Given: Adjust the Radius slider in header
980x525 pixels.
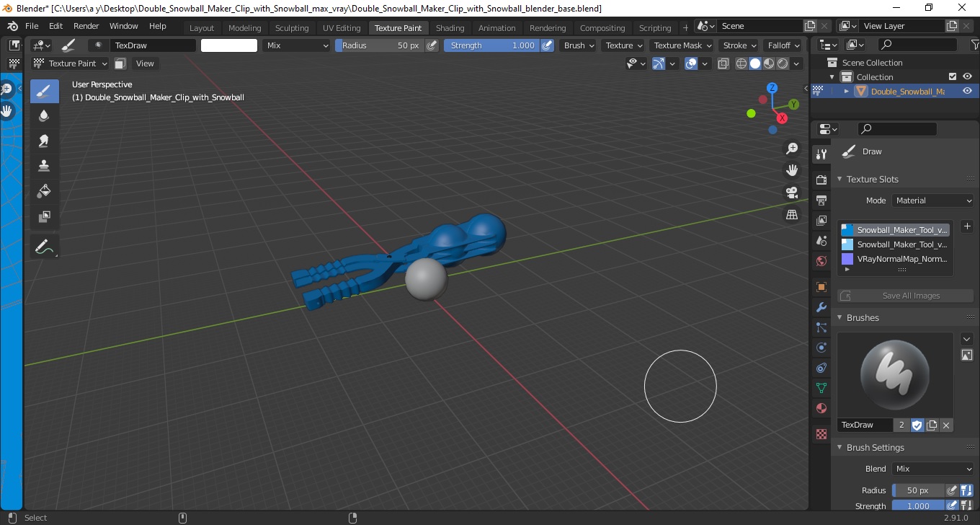Looking at the screenshot, I should point(380,45).
